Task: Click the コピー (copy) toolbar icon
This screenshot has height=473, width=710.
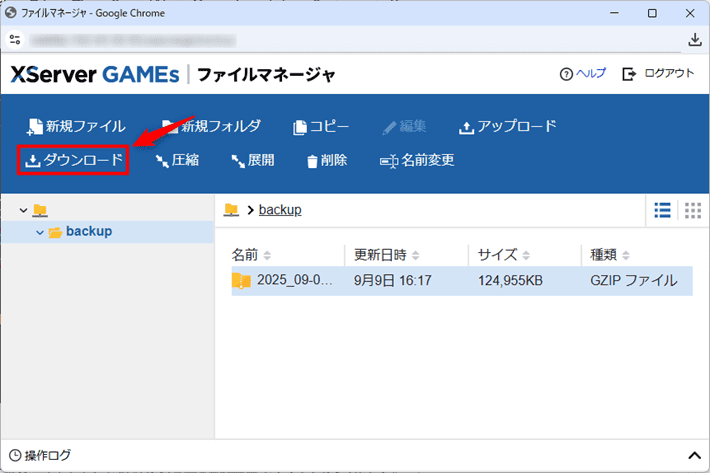Action: tap(320, 127)
